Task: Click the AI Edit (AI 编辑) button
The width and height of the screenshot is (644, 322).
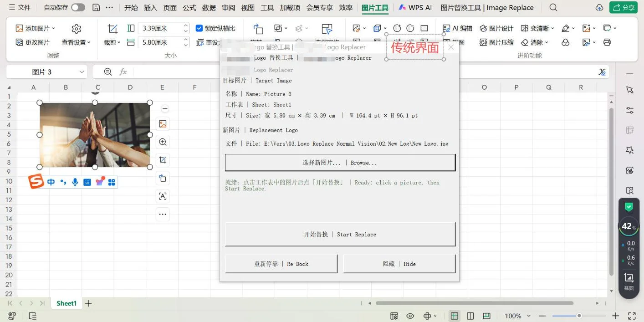Action: (458, 28)
